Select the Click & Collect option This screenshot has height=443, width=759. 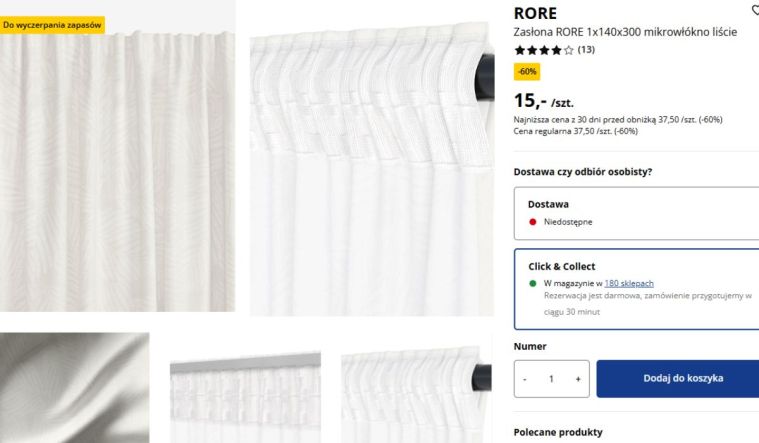point(636,289)
